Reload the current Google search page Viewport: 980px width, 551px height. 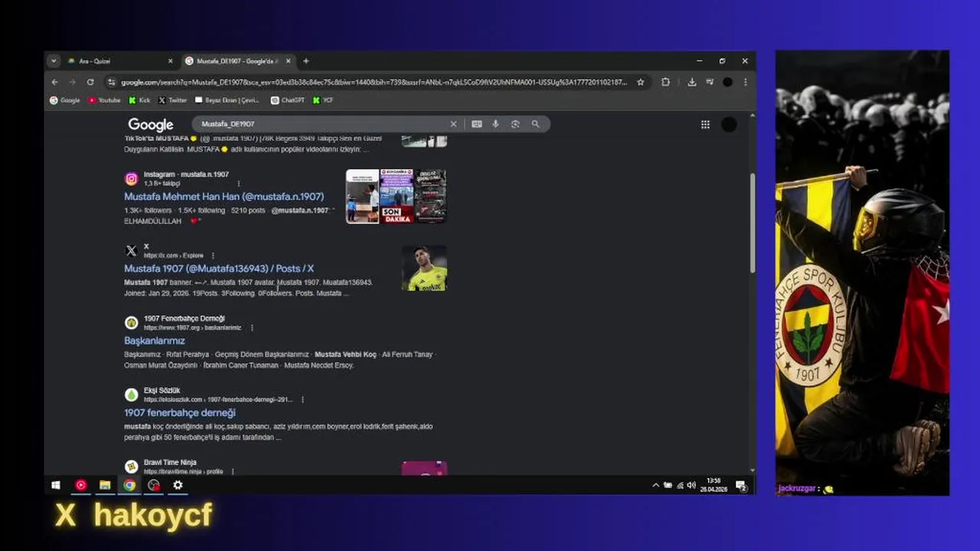90,82
